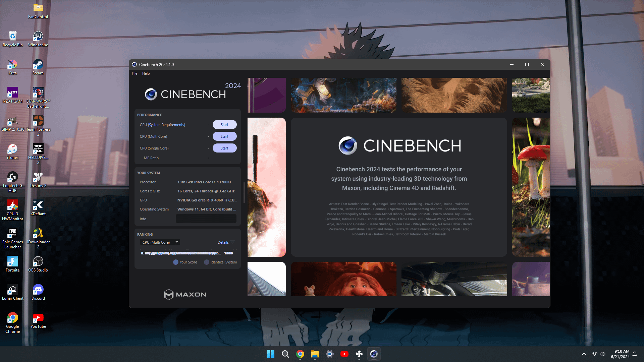This screenshot has height=362, width=644.
Task: Select the GIMP 2.10.36 desktop icon
Action: pos(13,123)
